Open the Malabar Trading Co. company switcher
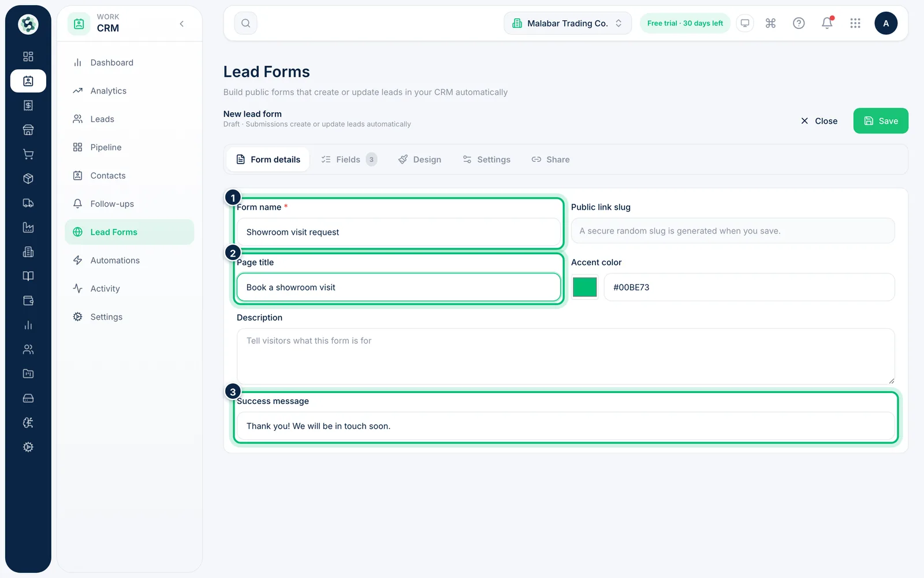Screen dimensions: 924x578 (x=568, y=23)
